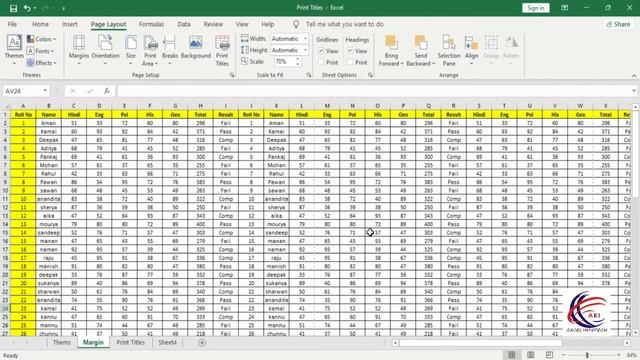Click inside the formula bar

[373, 91]
